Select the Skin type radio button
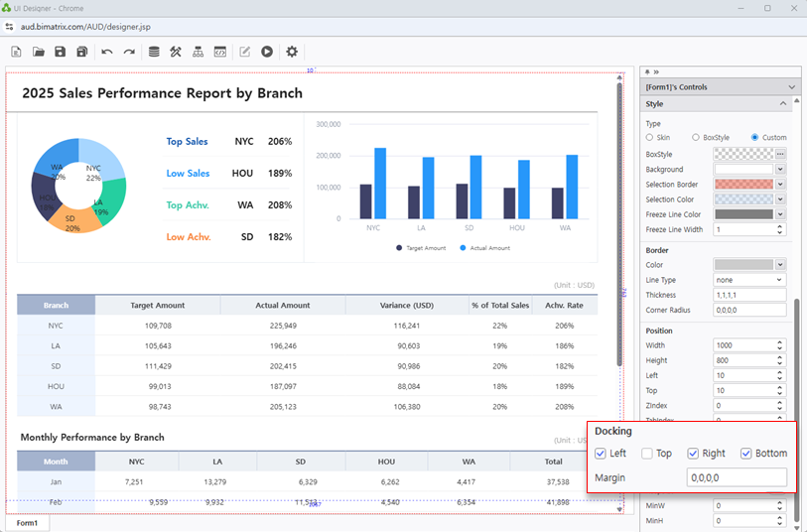The width and height of the screenshot is (807, 532). coord(650,137)
